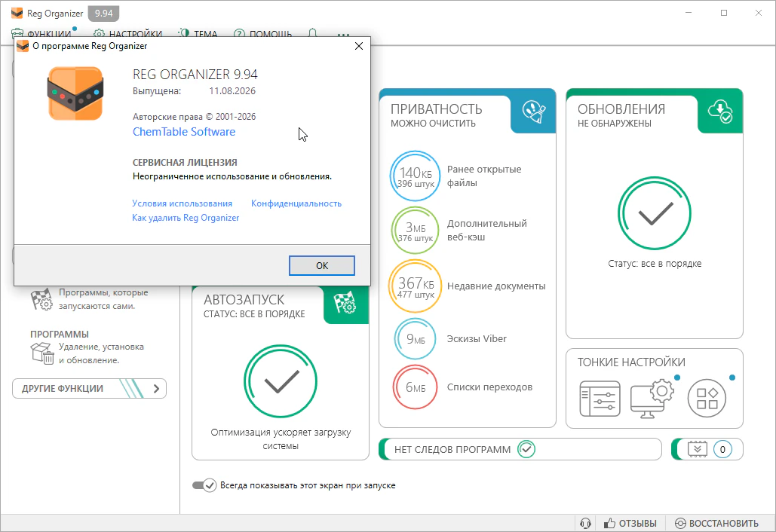The height and width of the screenshot is (532, 776).
Task: Click the sidebar autostart flag icon
Action: [x=41, y=299]
